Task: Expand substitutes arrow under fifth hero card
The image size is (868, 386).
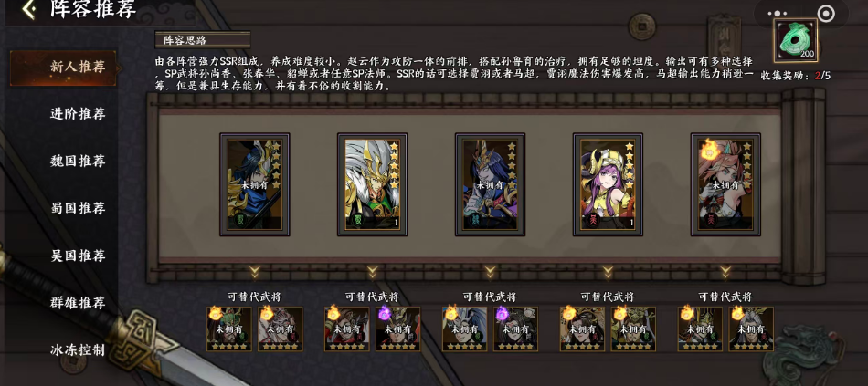Action: click(725, 272)
